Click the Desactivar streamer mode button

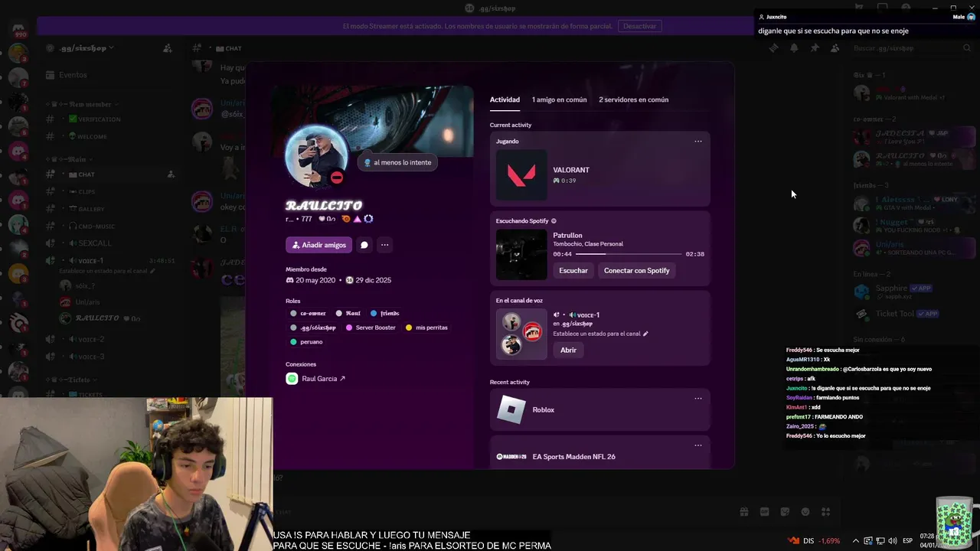coord(639,26)
